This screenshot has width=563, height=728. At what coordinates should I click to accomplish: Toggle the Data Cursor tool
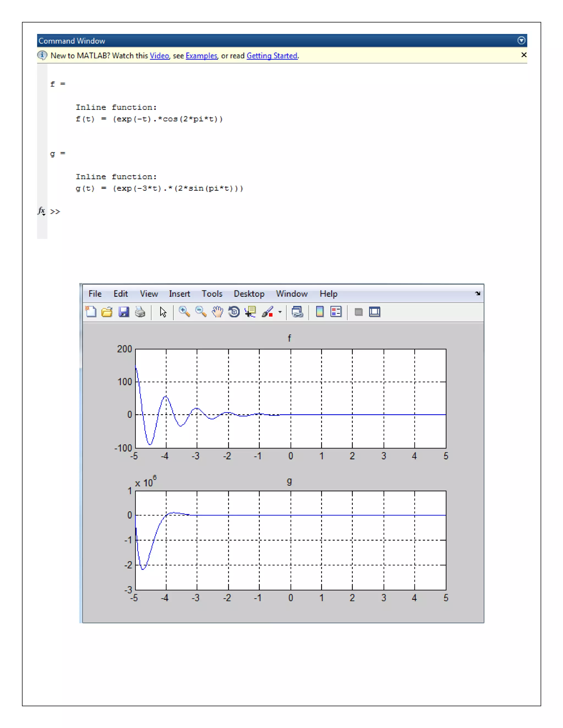point(250,312)
